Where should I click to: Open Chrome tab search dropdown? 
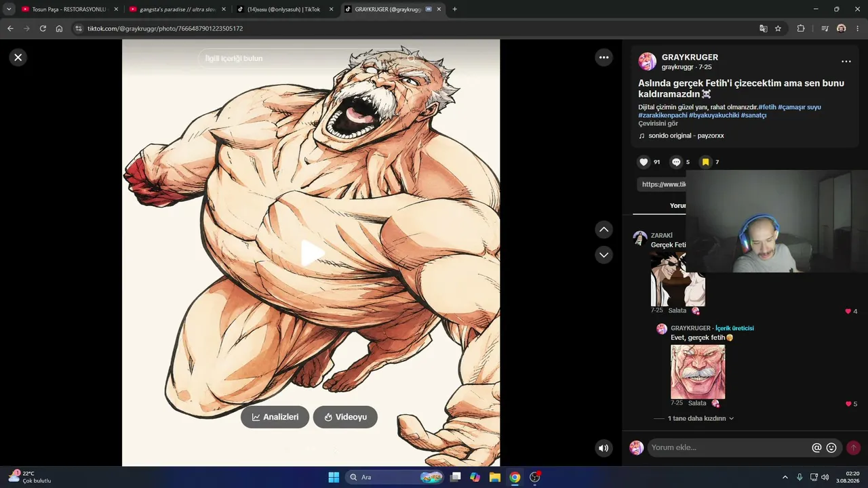click(x=9, y=9)
